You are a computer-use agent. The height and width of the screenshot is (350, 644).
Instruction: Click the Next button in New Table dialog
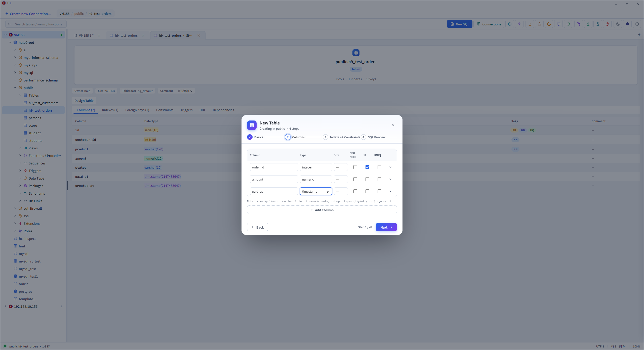(386, 227)
